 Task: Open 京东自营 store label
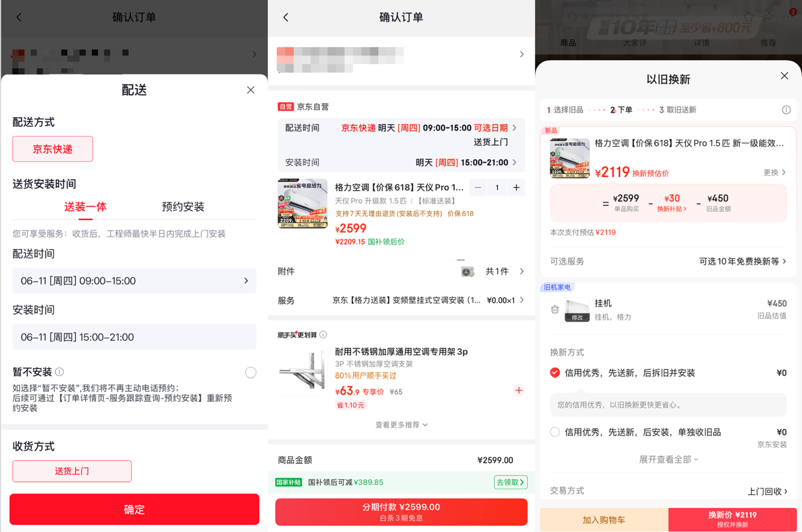[303, 106]
